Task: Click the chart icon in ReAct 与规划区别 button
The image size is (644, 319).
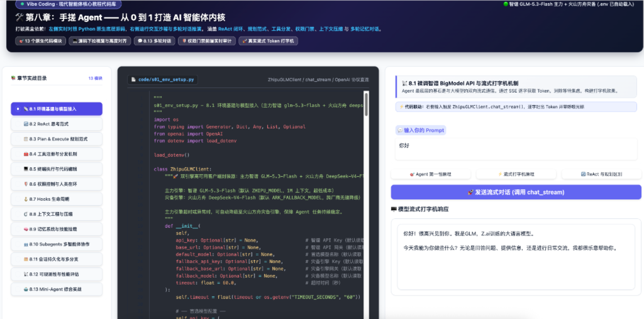Action: [583, 174]
